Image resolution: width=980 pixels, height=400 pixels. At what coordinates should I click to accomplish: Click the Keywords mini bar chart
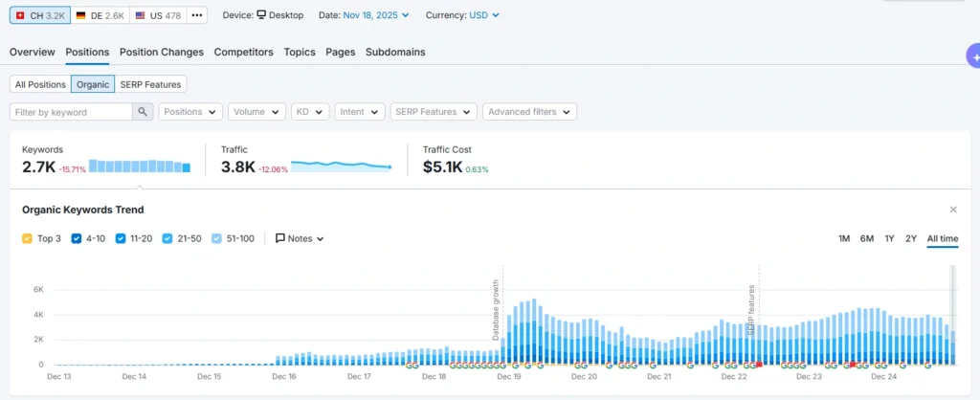(140, 166)
